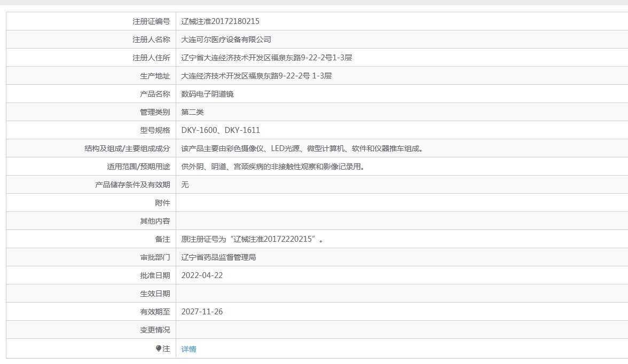The width and height of the screenshot is (628, 364).
Task: Click production address 大连经济技术开发区福泉东路9-22-2号 1-3层
Action: [x=256, y=76]
